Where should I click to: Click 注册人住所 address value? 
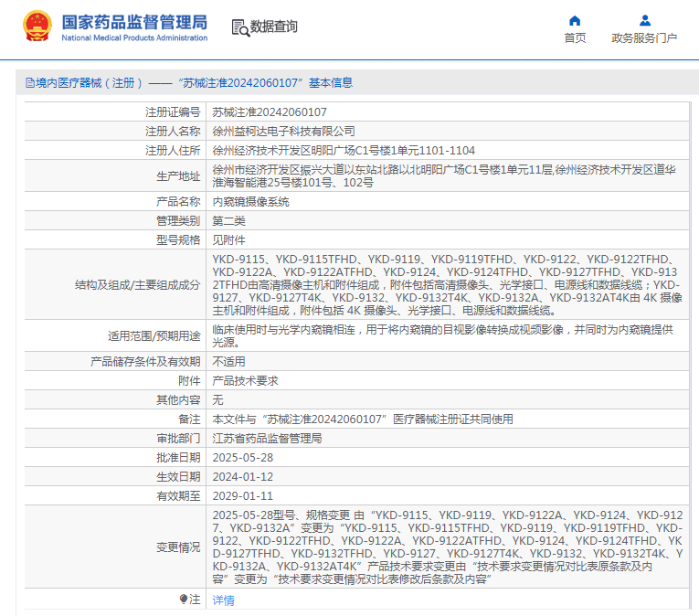tap(344, 150)
